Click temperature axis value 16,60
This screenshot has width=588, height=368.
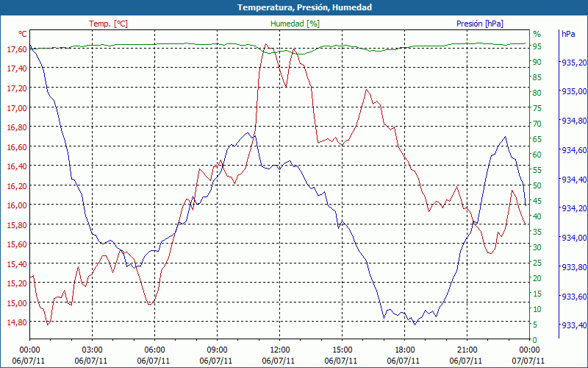[x=16, y=146]
